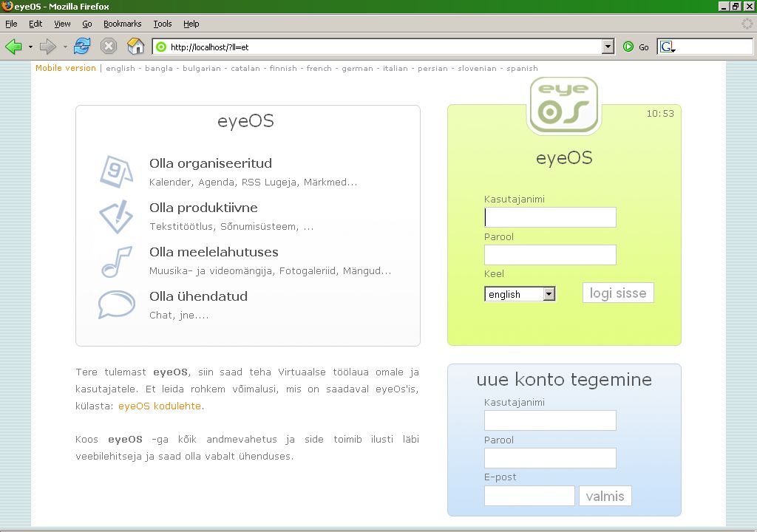Switch language to french link
Viewport: 757px width, 532px height.
[319, 69]
